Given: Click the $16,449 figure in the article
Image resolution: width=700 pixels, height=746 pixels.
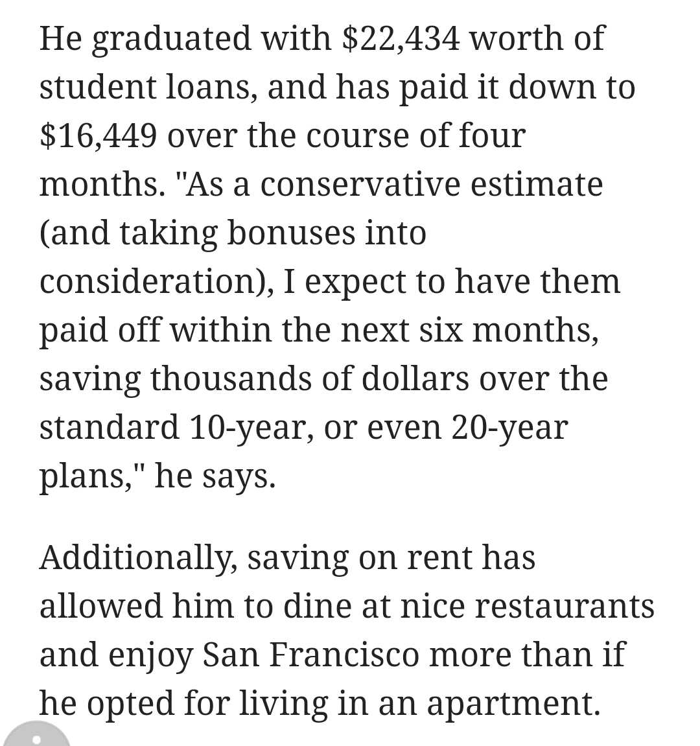Looking at the screenshot, I should 98,136.
